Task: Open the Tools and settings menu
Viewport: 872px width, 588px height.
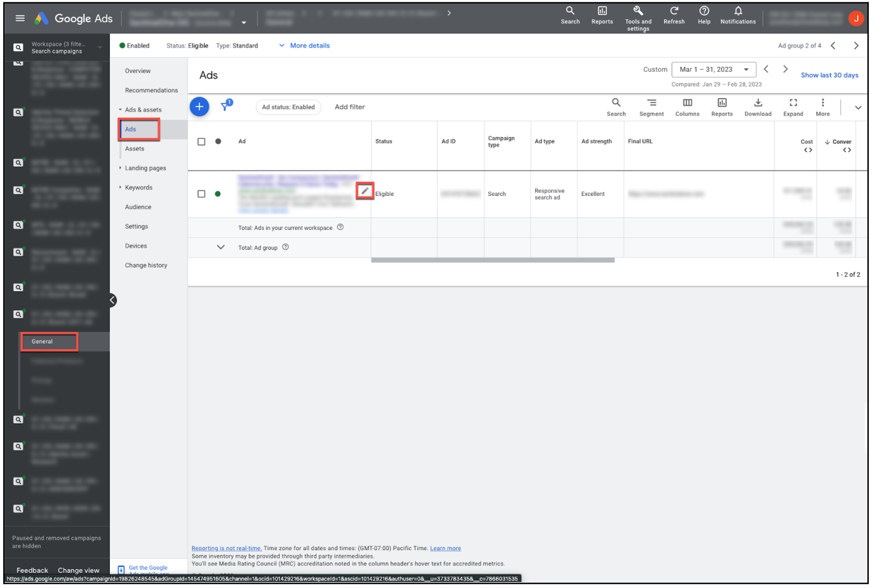Action: 638,16
